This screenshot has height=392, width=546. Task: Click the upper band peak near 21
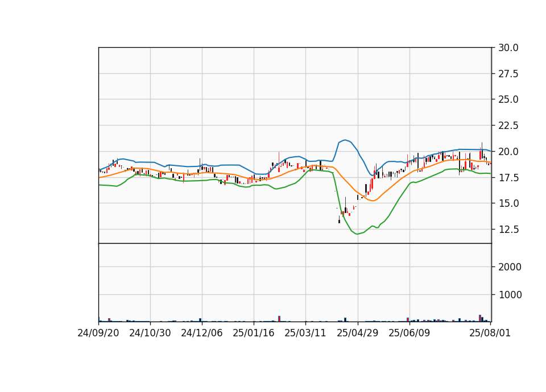(345, 140)
